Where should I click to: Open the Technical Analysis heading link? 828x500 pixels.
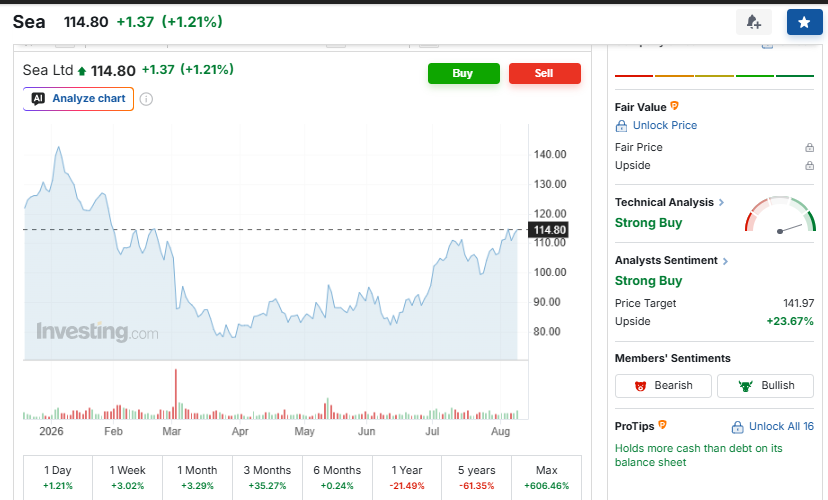[664, 202]
